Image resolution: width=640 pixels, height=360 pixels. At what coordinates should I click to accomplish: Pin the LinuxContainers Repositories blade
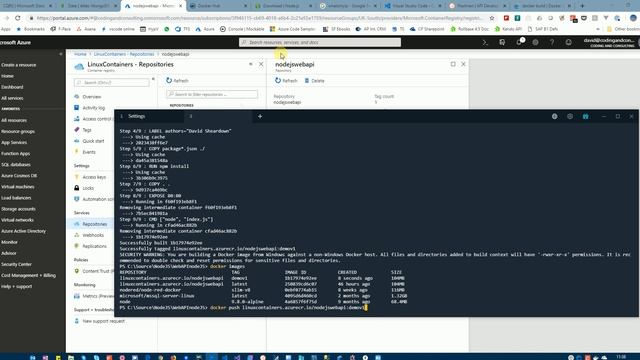coord(251,64)
